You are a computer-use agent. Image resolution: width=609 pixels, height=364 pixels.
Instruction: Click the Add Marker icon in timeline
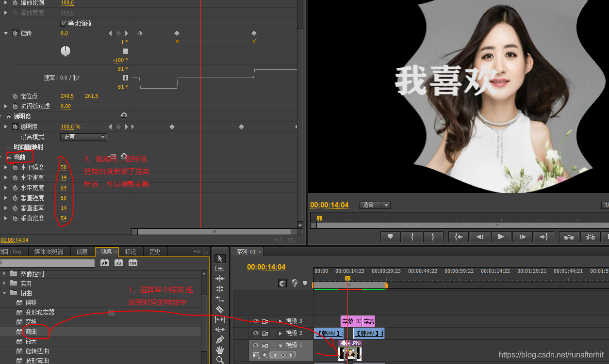305,283
